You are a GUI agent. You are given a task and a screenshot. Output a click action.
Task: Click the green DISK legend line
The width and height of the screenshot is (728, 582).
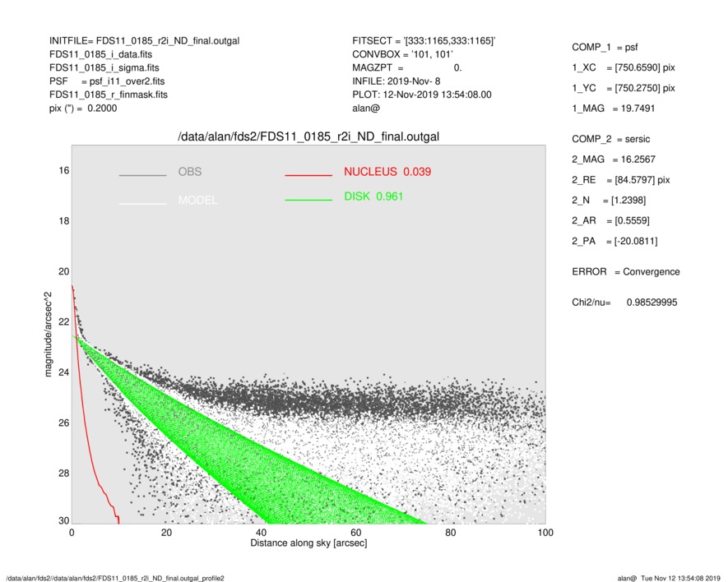click(308, 200)
